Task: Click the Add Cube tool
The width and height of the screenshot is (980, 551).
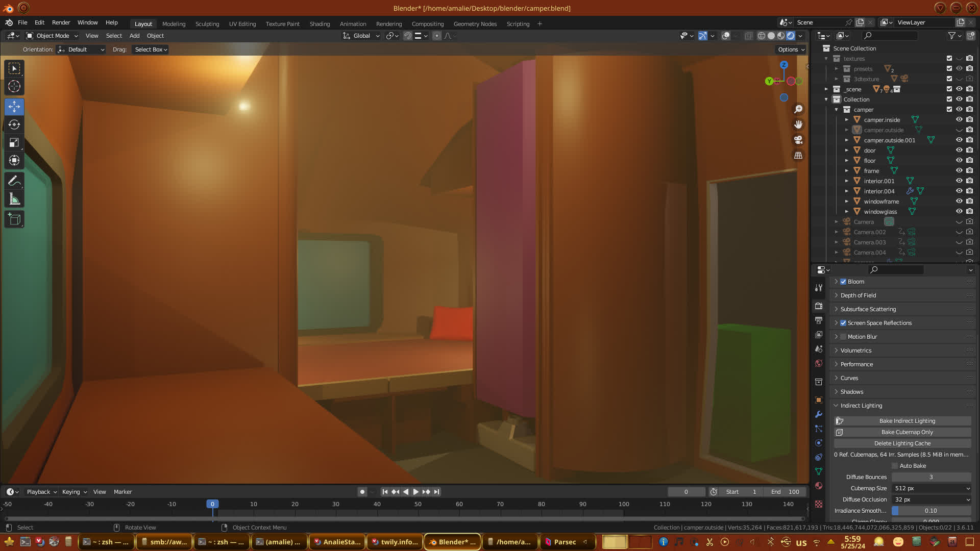Action: pyautogui.click(x=14, y=219)
